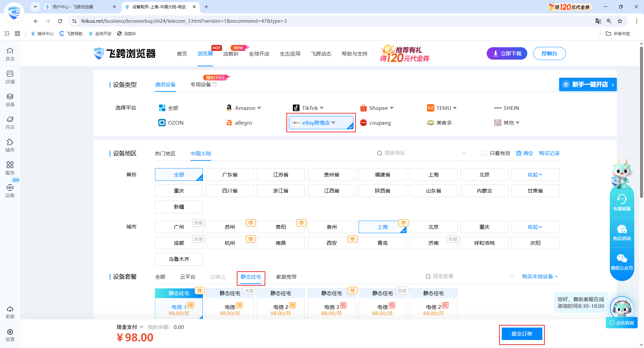This screenshot has width=644, height=348.
Task: Open the 插件 (plugins) sidebar icon
Action: pos(10,145)
